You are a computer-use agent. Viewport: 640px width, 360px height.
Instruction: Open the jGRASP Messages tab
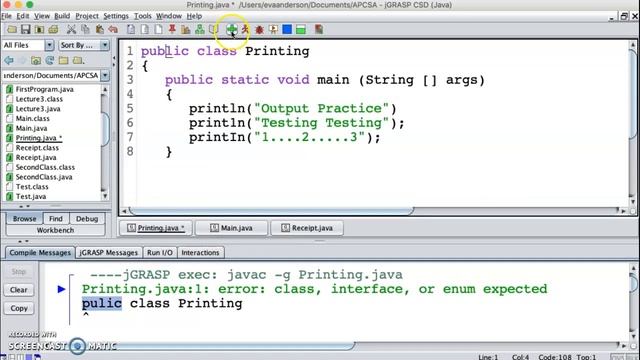pos(109,253)
